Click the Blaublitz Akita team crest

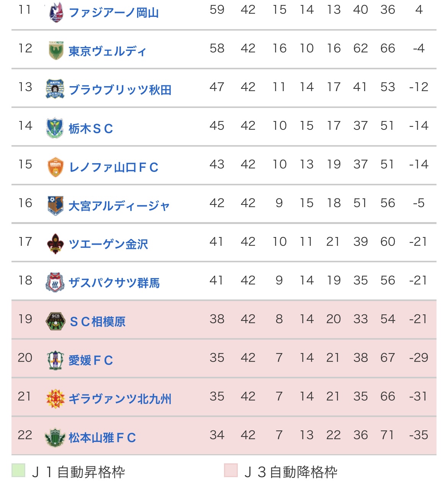55,89
